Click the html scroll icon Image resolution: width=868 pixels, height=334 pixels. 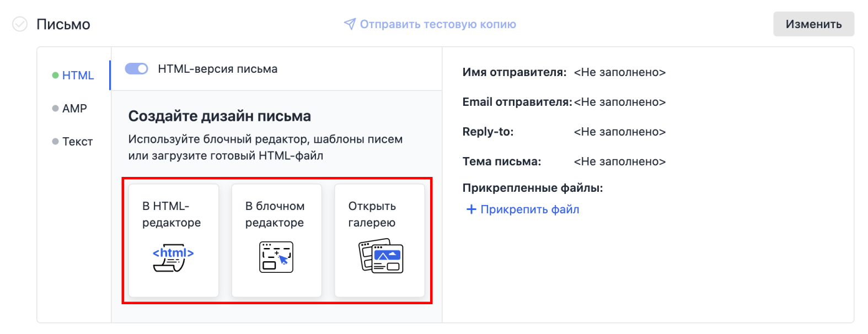tap(173, 258)
